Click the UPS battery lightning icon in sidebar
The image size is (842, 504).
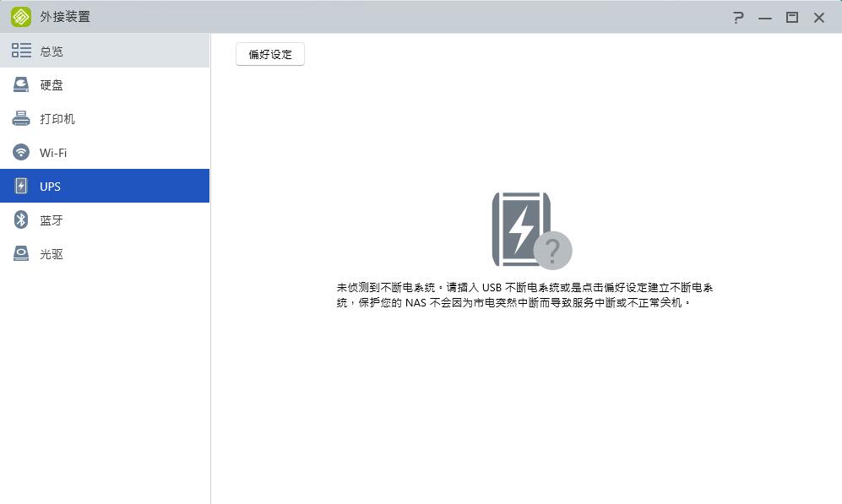pyautogui.click(x=20, y=186)
